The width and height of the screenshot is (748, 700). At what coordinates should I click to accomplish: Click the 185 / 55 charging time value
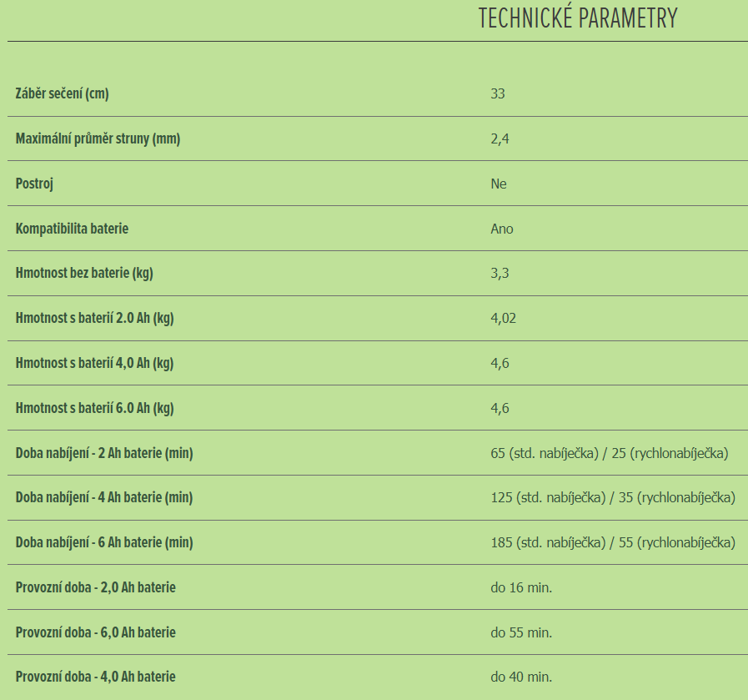(613, 543)
